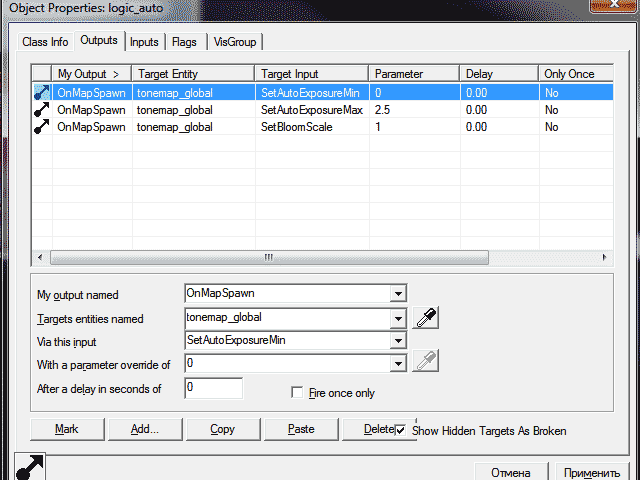The image size is (640, 480).
Task: Switch to the Class Info tab
Action: 45,42
